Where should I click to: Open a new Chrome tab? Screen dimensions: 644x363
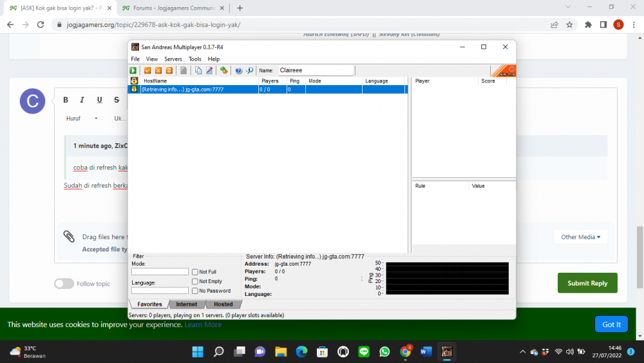[x=240, y=8]
